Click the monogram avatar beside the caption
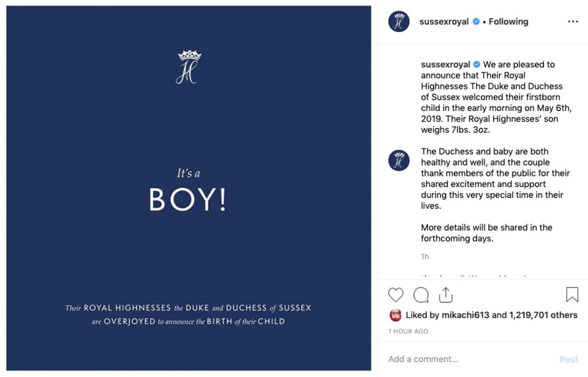 coord(399,161)
